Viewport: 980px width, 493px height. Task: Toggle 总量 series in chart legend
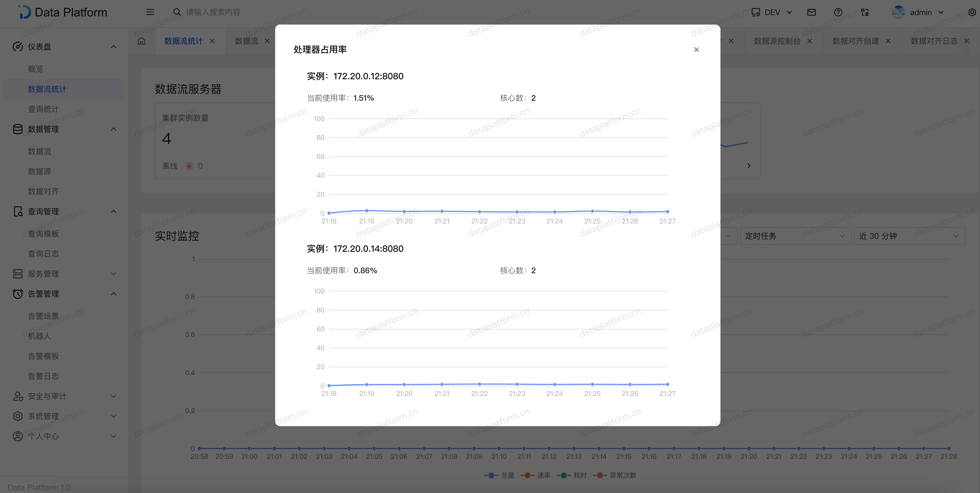pos(500,475)
